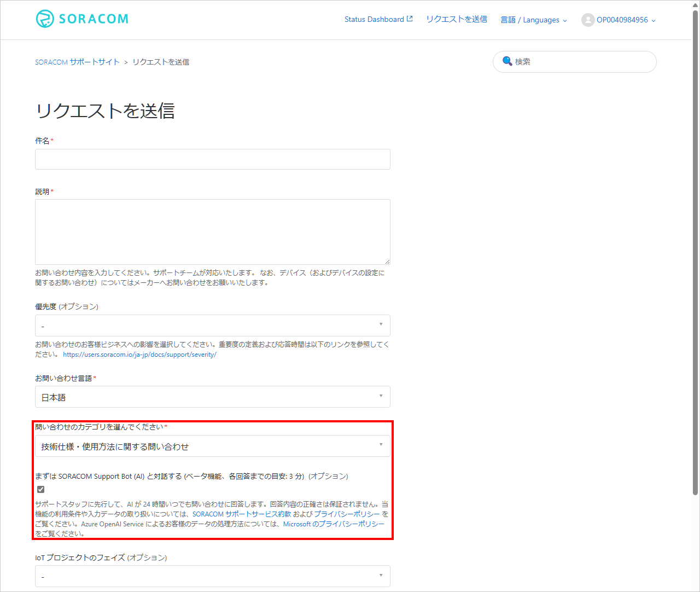Open the IoT プロジェクトのフェイズ dropdown
700x592 pixels.
click(x=212, y=576)
